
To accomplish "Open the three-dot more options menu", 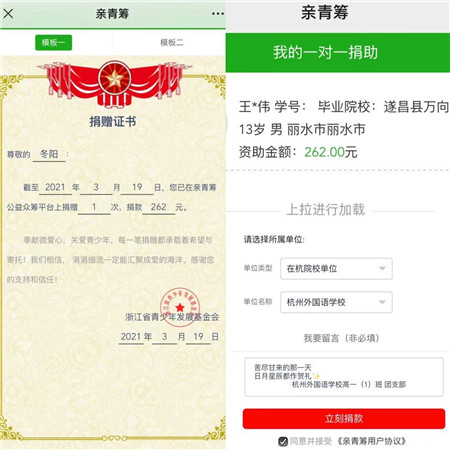I will 218,14.
